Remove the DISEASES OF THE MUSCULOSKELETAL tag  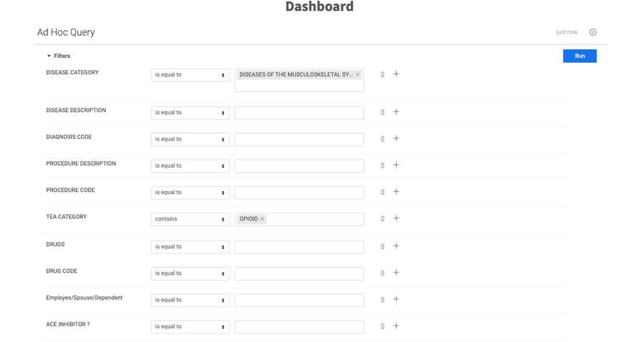[358, 74]
